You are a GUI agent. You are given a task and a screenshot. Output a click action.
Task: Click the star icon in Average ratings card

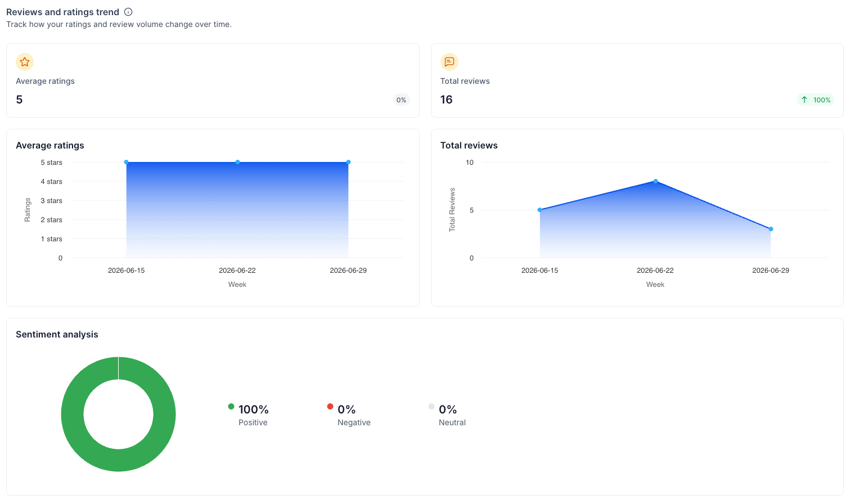coord(25,62)
